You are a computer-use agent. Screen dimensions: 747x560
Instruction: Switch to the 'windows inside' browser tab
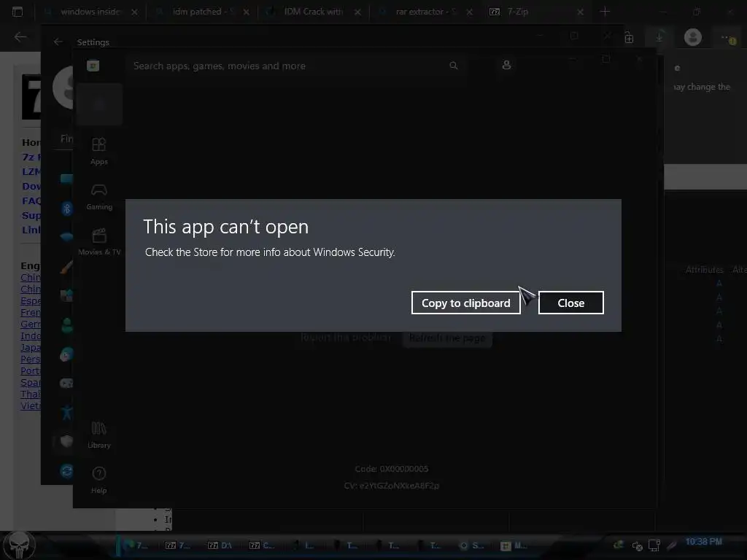[x=90, y=12]
